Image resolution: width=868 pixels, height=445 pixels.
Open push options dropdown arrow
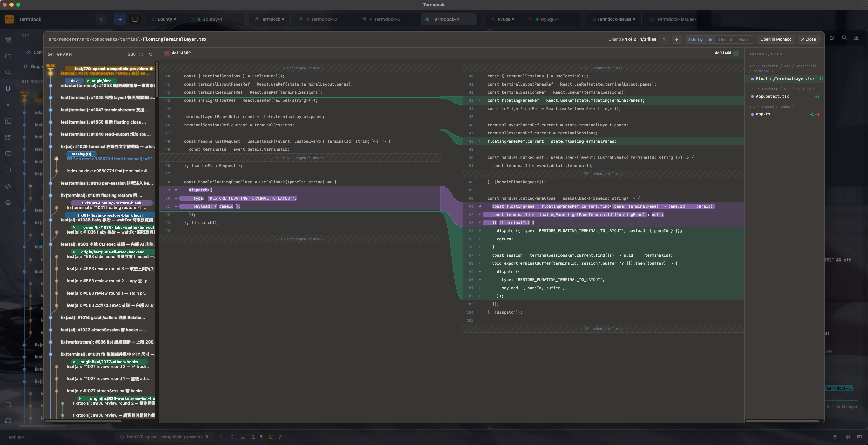261,437
